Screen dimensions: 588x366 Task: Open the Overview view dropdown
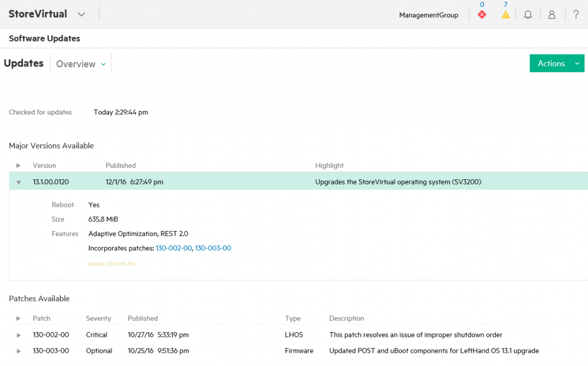coord(80,64)
